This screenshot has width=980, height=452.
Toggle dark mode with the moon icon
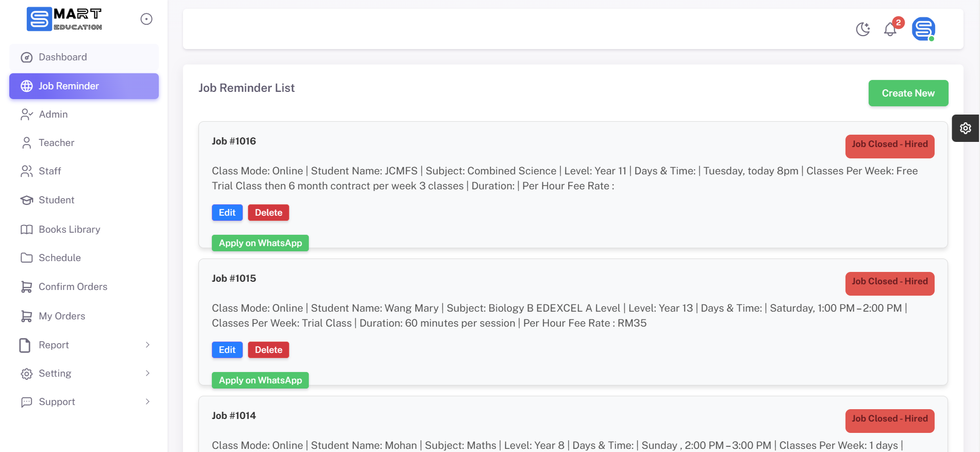[863, 29]
